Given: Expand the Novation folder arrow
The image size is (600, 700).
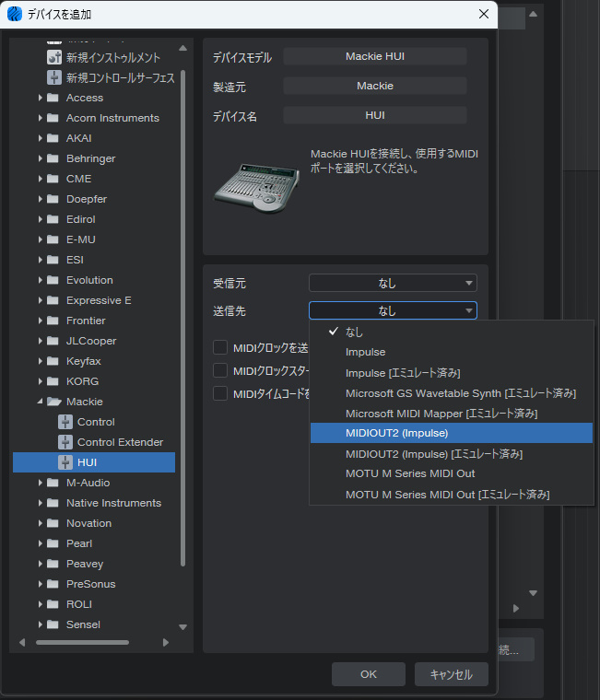Looking at the screenshot, I should click(x=41, y=523).
